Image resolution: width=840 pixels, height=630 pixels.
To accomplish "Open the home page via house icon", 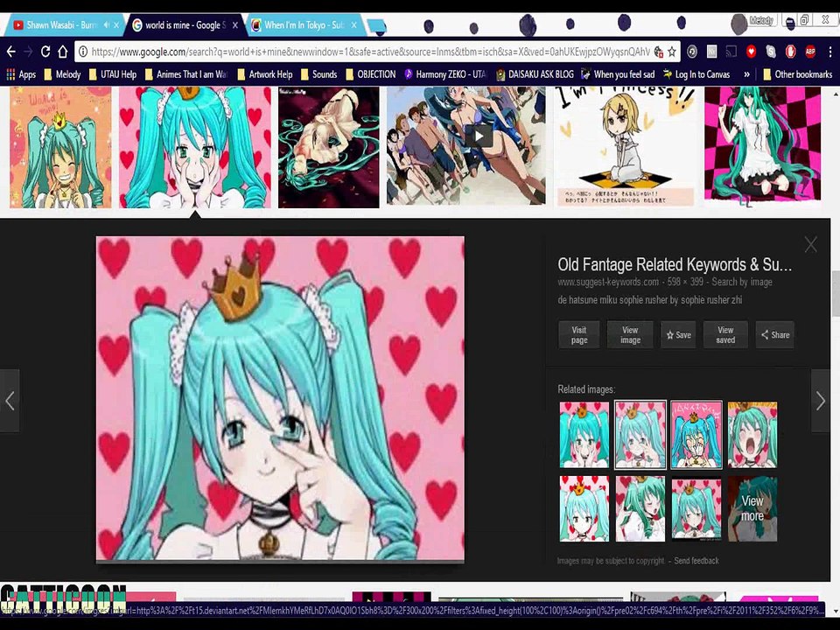I will [63, 52].
